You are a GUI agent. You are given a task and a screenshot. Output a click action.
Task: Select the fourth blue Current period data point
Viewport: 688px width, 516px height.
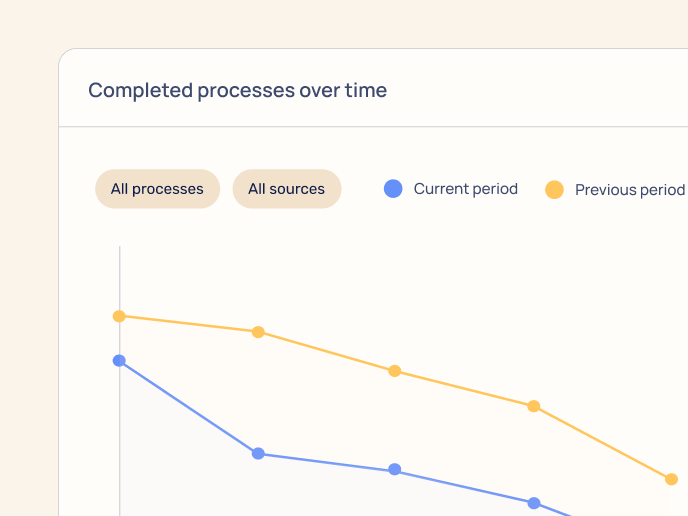[x=534, y=503]
